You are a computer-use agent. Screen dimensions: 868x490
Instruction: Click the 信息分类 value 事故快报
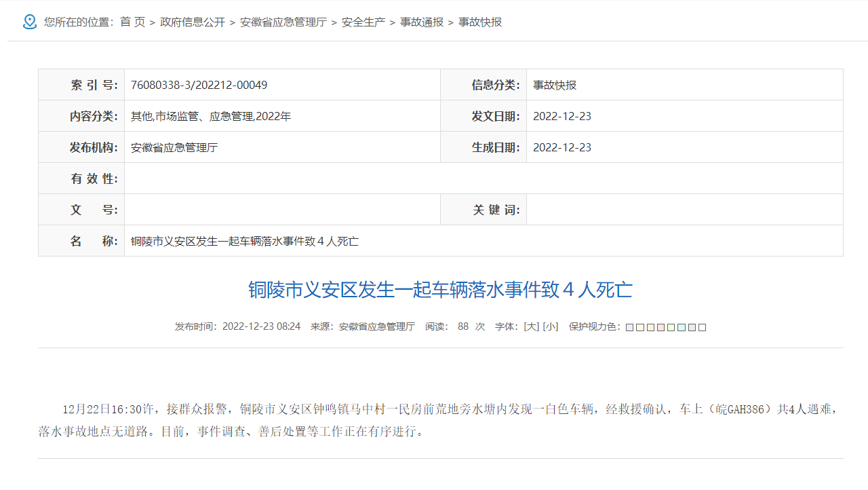click(x=553, y=84)
